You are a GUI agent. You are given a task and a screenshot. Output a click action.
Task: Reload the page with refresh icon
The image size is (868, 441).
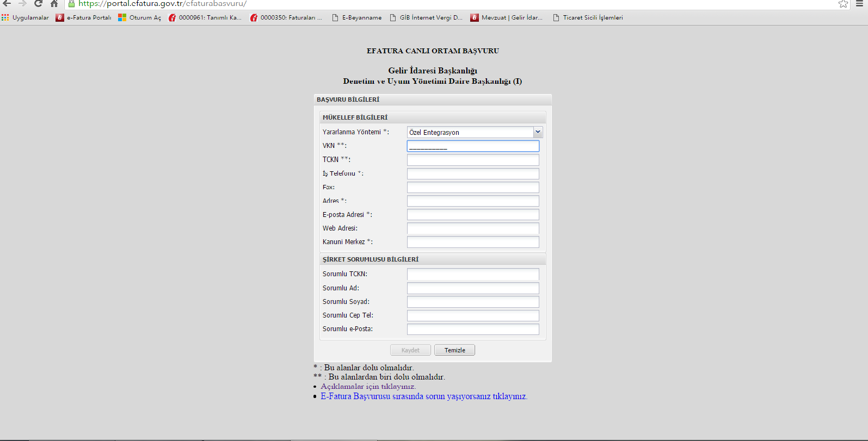[x=38, y=3]
